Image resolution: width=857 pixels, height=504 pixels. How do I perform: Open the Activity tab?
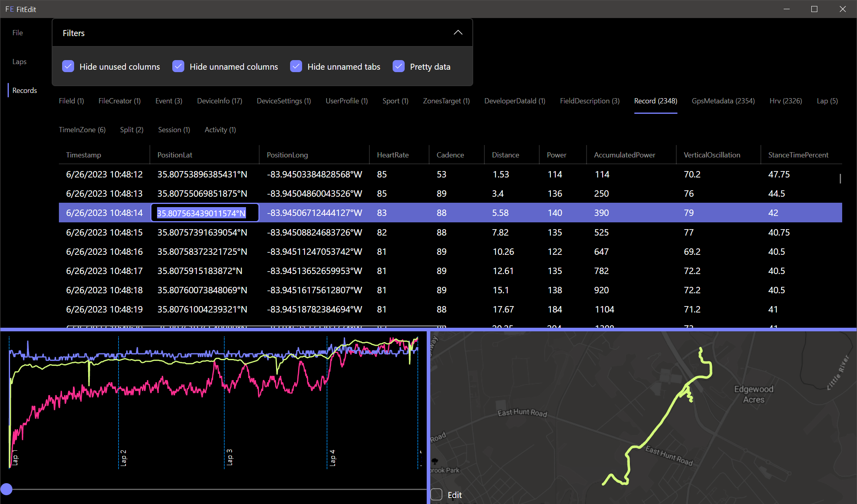point(220,129)
